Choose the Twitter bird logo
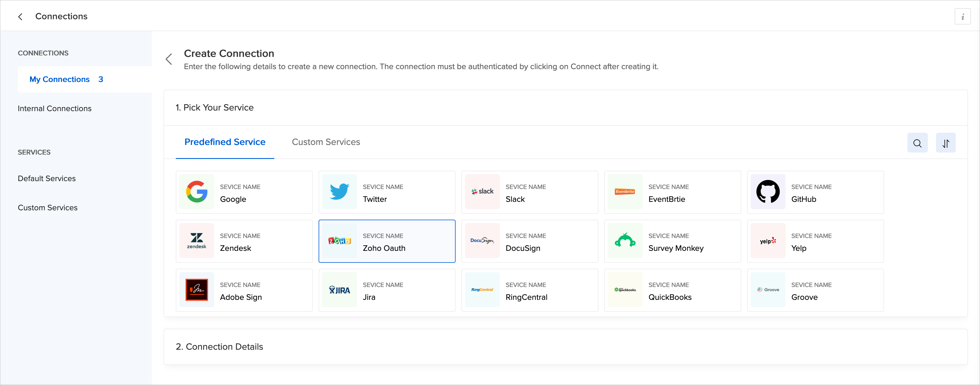Image resolution: width=980 pixels, height=385 pixels. click(x=339, y=192)
